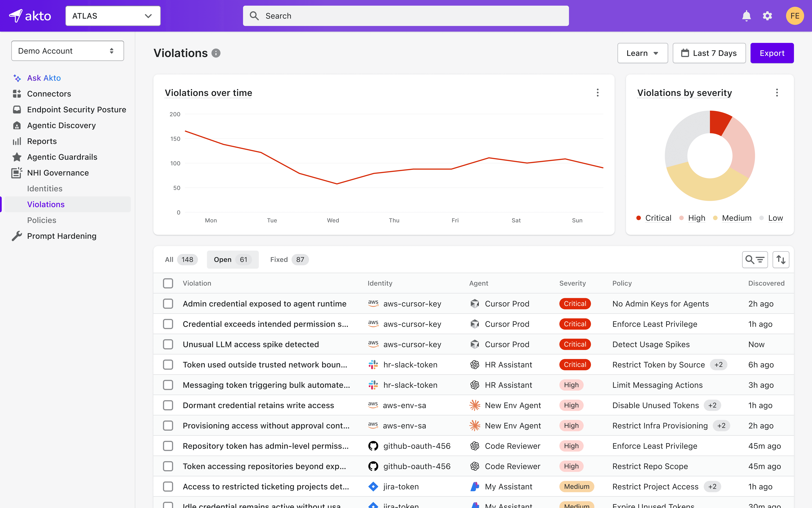812x508 pixels.
Task: Click the Agentic Guardrails star icon
Action: point(17,157)
